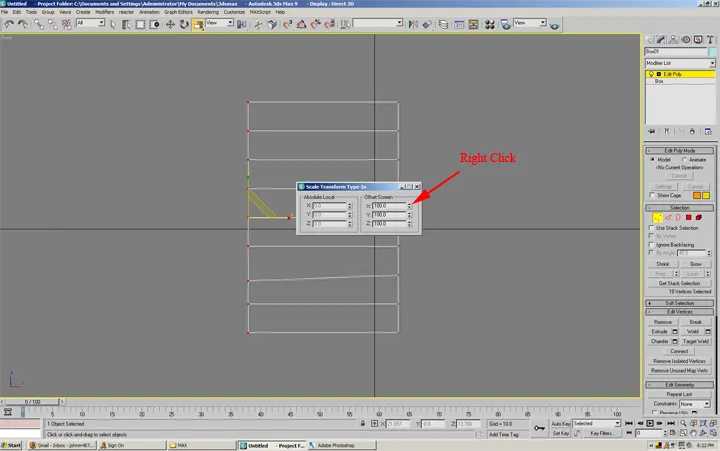Click the yellow cage color swatch
This screenshot has width=720, height=451.
pyautogui.click(x=706, y=196)
